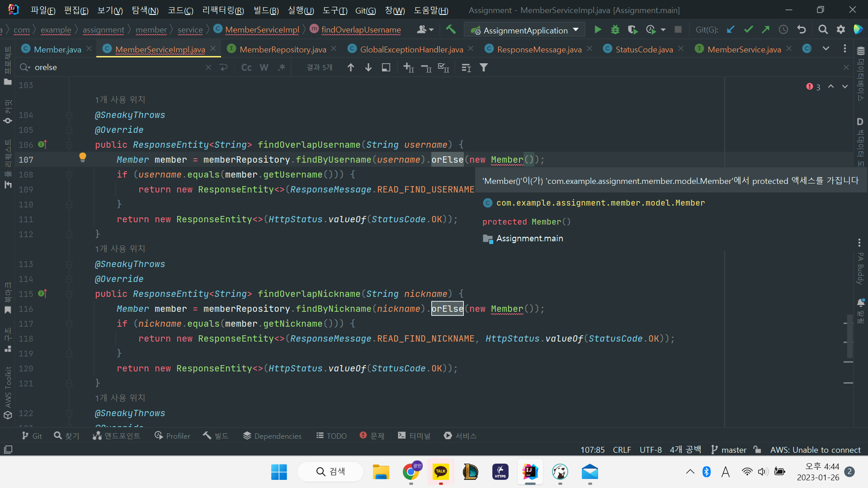The image size is (868, 488).
Task: Click the Build hammer icon in toolbar
Action: pyautogui.click(x=451, y=30)
